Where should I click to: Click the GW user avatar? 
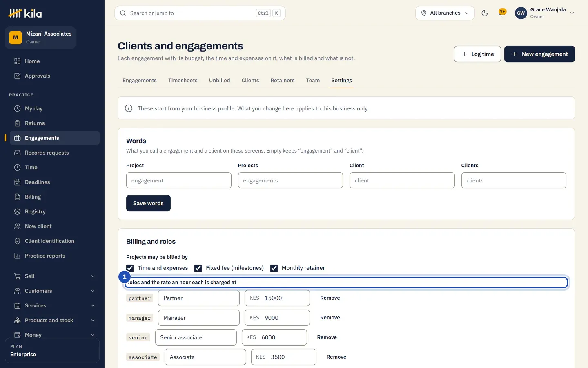point(521,13)
